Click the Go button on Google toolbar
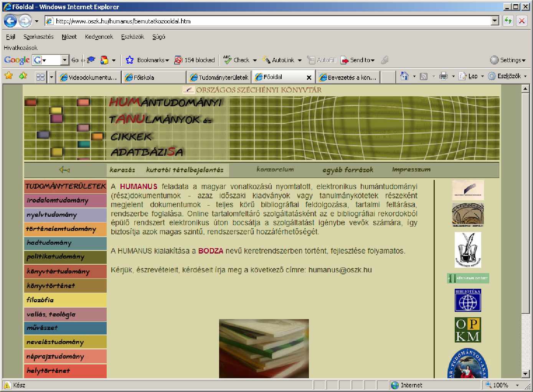 (x=75, y=60)
